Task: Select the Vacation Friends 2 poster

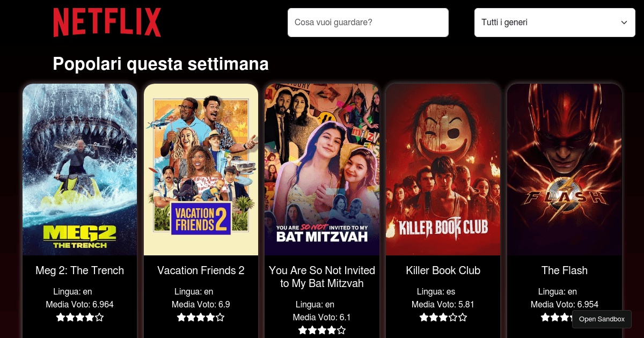Action: [201, 170]
